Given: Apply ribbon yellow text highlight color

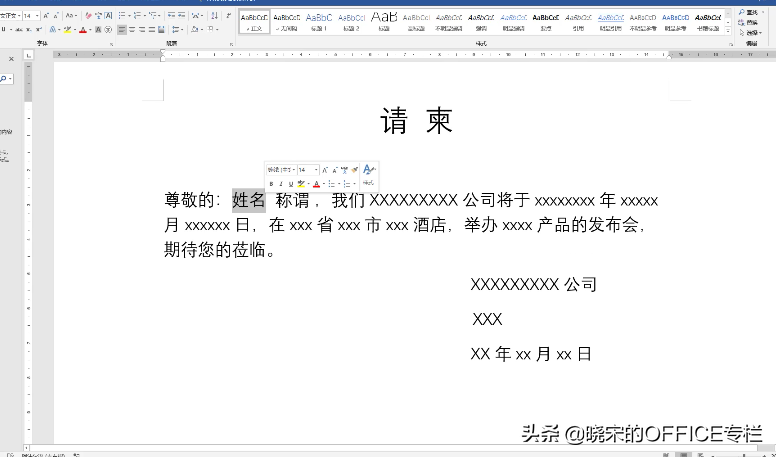Looking at the screenshot, I should point(67,29).
